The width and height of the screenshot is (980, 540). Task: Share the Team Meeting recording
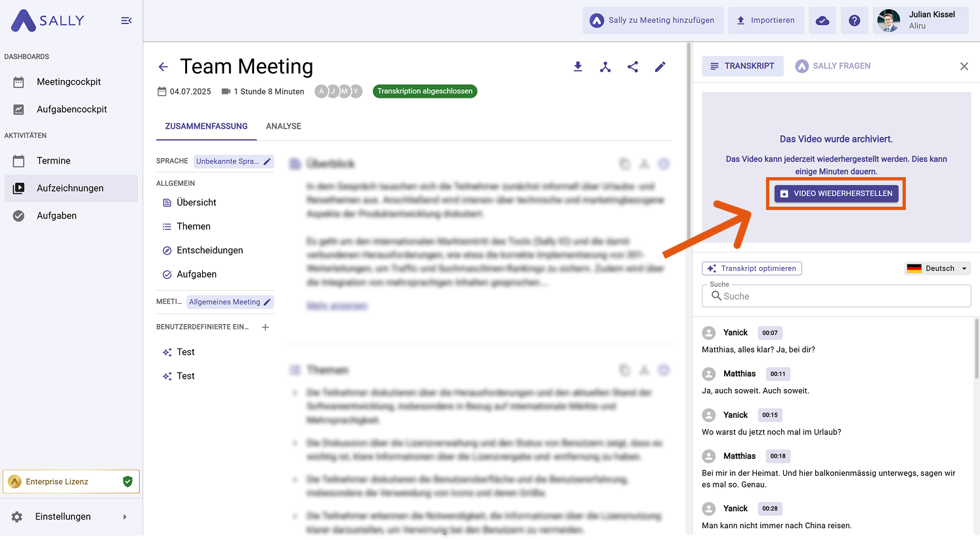tap(633, 67)
